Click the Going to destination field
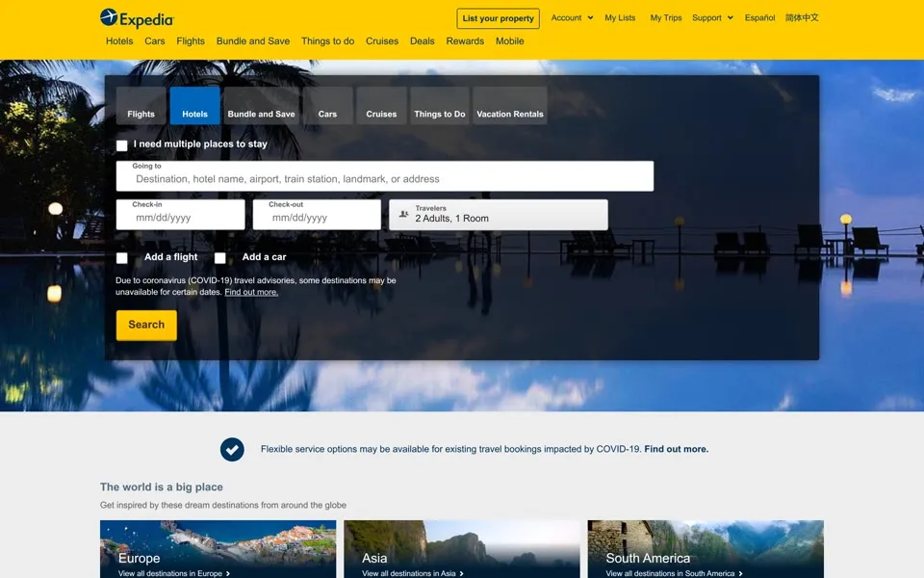Image resolution: width=924 pixels, height=578 pixels. pos(385,175)
